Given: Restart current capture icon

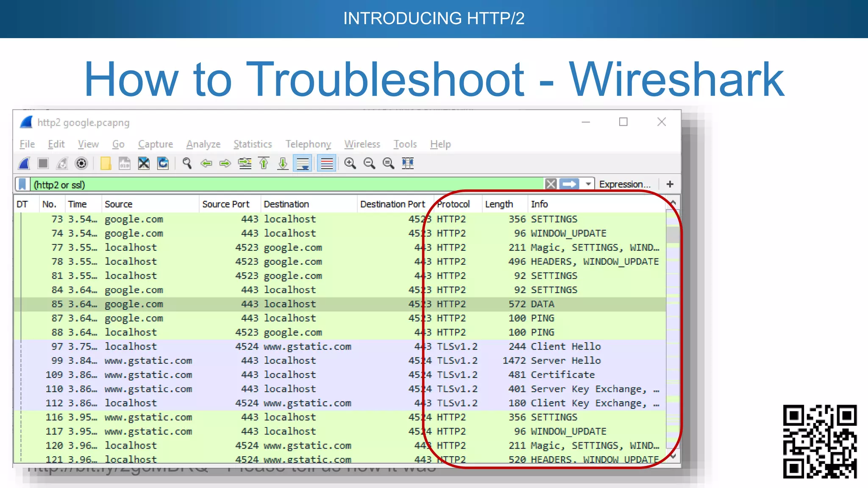Looking at the screenshot, I should (62, 164).
